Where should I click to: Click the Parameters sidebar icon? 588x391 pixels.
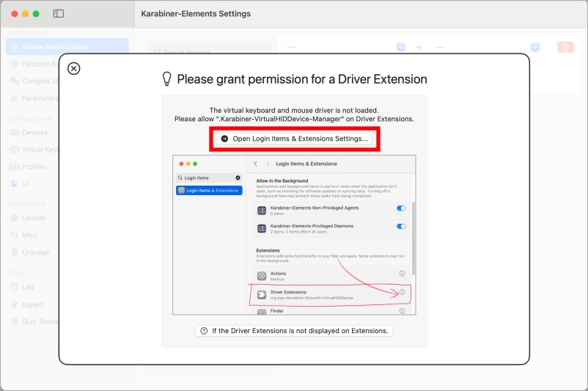pyautogui.click(x=15, y=98)
